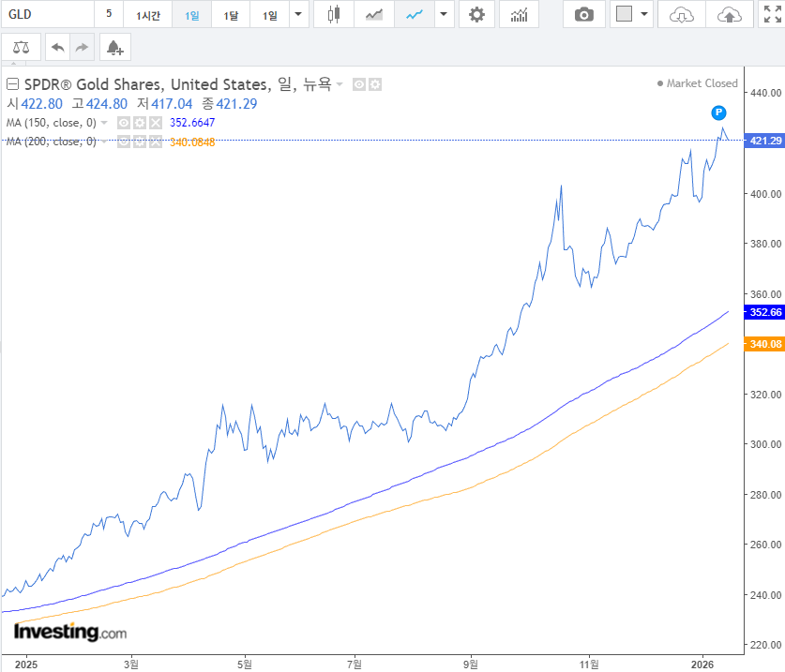Select the area chart type icon

[374, 14]
